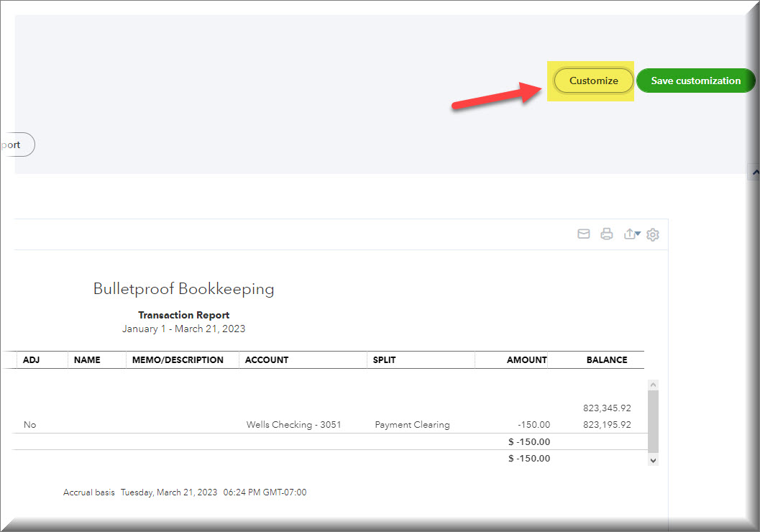
Task: Click the Customize button
Action: (593, 81)
